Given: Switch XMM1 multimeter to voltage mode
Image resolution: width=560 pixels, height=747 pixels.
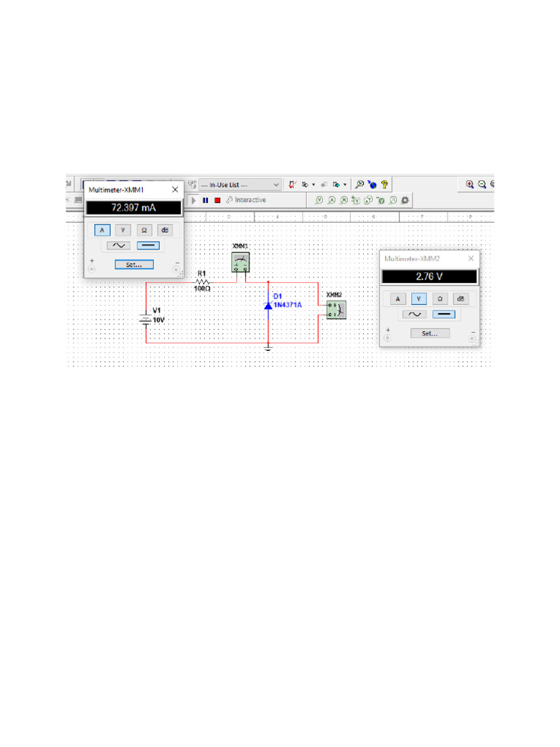Looking at the screenshot, I should click(x=122, y=230).
